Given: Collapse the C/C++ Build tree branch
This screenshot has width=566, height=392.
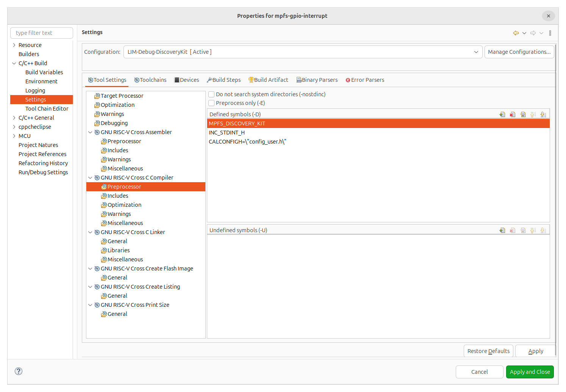Looking at the screenshot, I should [14, 63].
